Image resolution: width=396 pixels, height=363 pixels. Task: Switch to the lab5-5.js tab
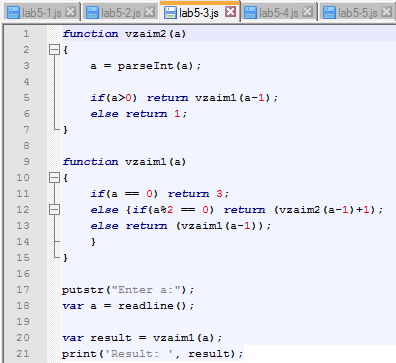[358, 12]
